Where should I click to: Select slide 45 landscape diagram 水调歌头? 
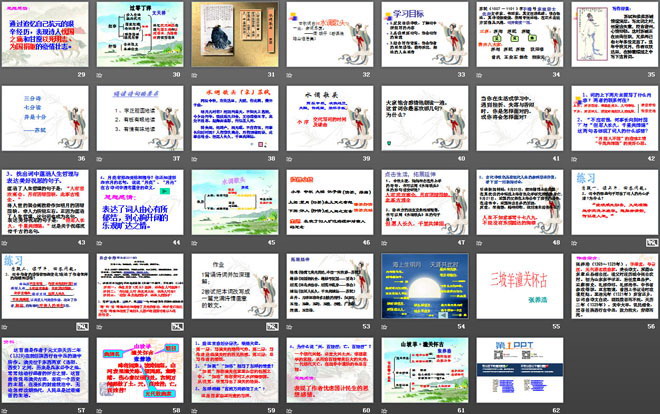[235, 202]
